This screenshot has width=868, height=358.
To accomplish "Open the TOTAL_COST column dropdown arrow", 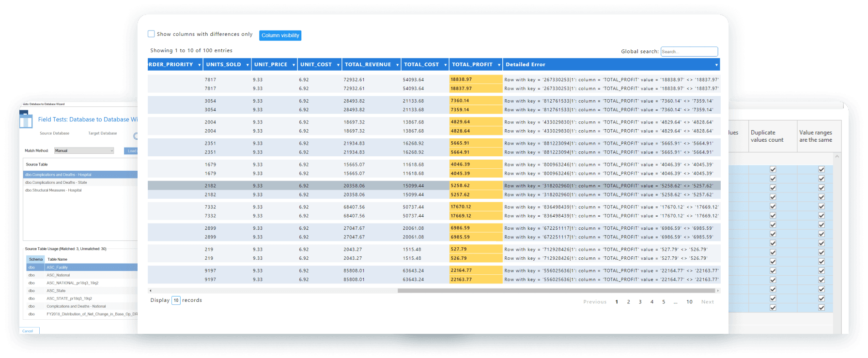I will [x=445, y=65].
